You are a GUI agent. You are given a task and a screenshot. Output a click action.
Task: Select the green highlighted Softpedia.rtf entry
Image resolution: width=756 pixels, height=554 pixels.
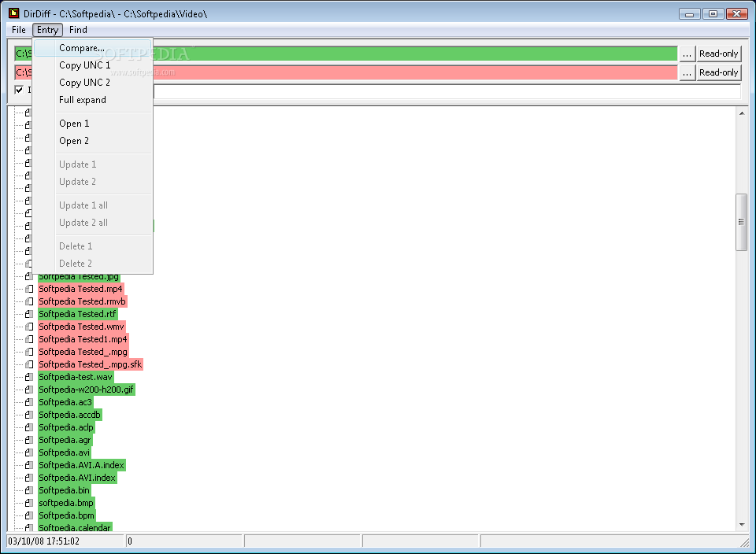(x=77, y=313)
